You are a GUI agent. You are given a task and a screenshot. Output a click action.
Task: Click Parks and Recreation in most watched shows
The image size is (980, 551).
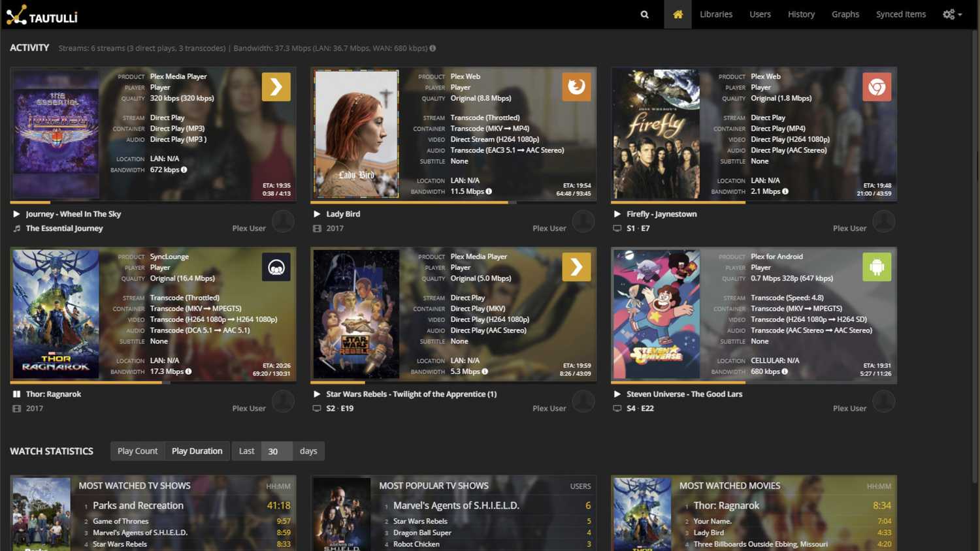pos(138,505)
